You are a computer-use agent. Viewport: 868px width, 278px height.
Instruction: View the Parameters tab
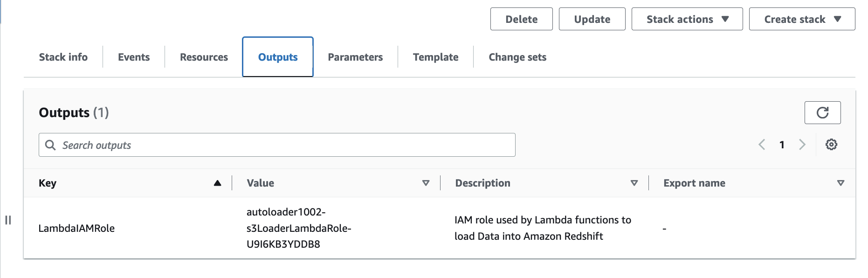click(x=355, y=57)
